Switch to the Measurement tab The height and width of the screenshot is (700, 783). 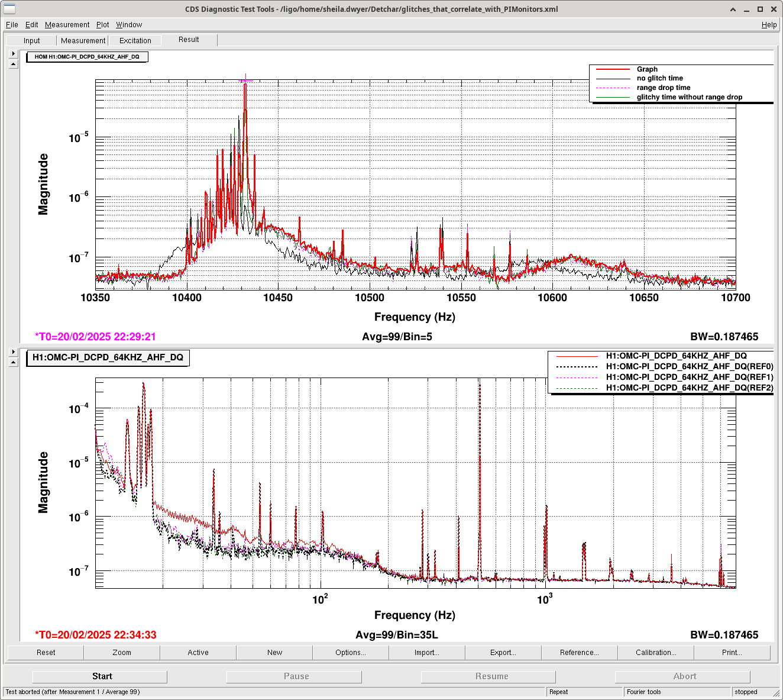pos(83,41)
